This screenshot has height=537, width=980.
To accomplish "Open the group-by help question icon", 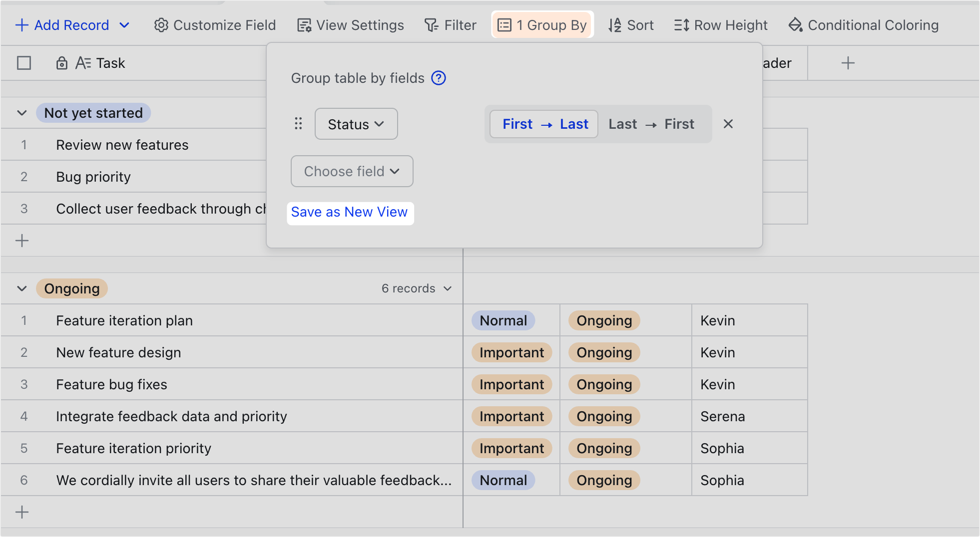I will (439, 78).
